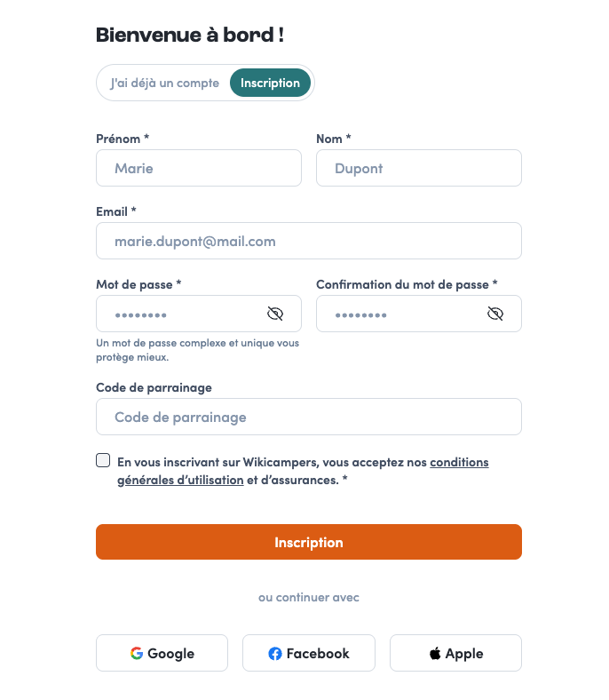This screenshot has height=700, width=609.
Task: Continue with Apple button
Action: tap(455, 653)
